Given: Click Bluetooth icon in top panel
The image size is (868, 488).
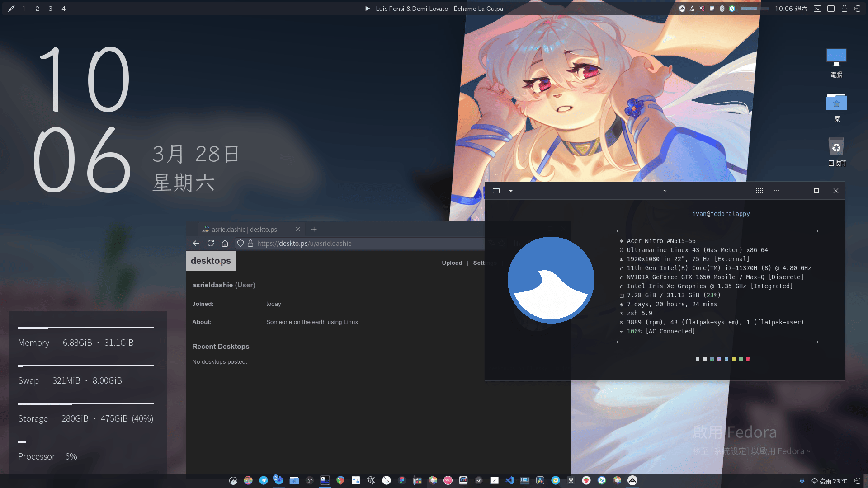Looking at the screenshot, I should point(722,9).
